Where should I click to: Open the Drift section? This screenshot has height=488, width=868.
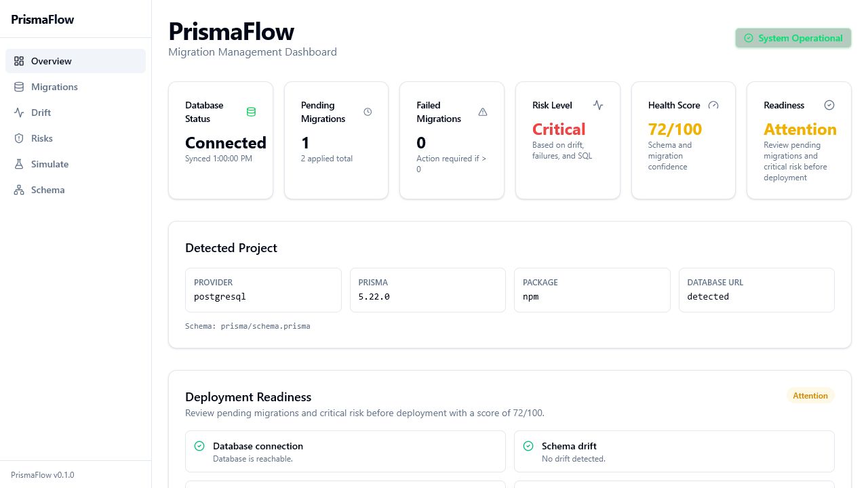coord(75,113)
